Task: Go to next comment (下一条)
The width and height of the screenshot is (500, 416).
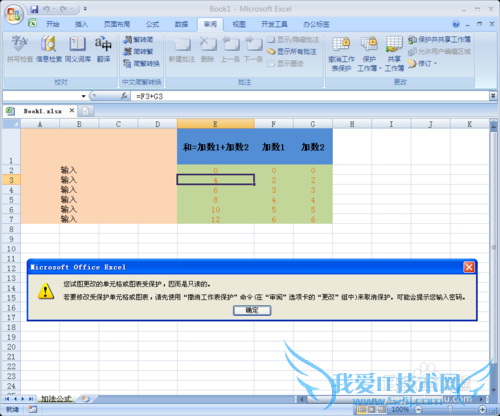Action: pos(253,49)
